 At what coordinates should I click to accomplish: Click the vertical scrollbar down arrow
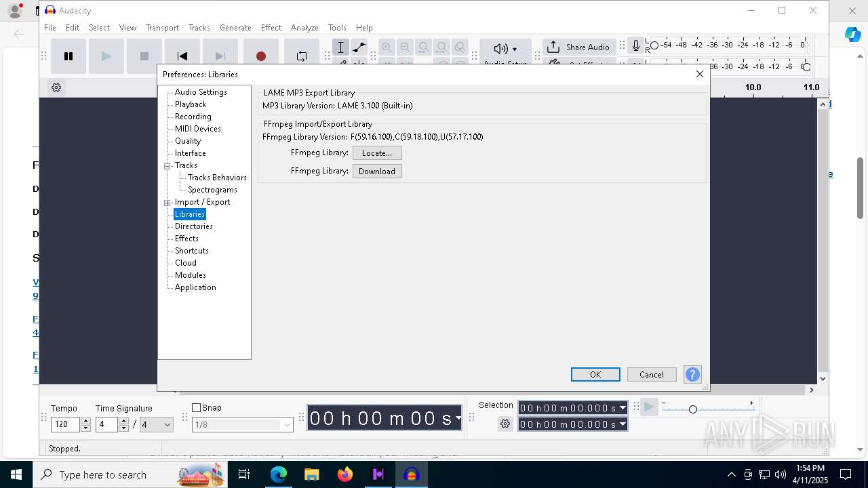823,379
